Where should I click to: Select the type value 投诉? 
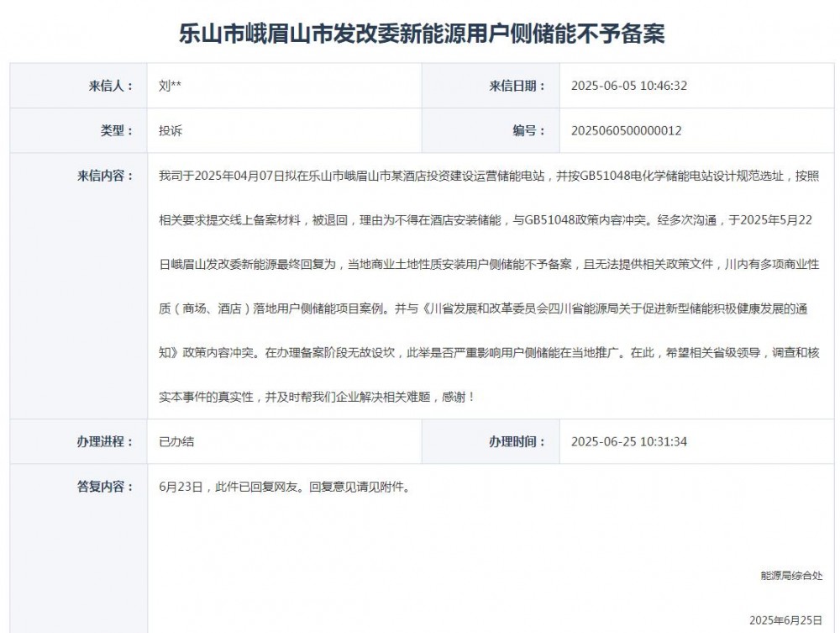pyautogui.click(x=171, y=130)
